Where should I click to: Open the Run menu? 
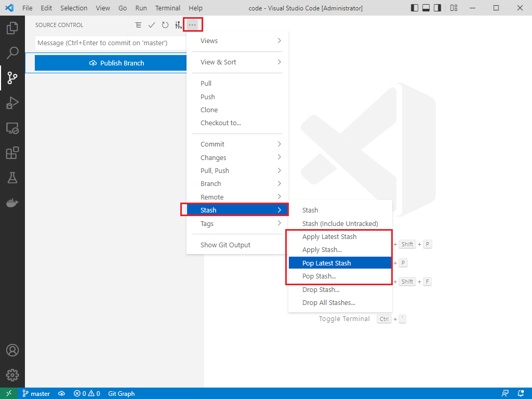(141, 8)
